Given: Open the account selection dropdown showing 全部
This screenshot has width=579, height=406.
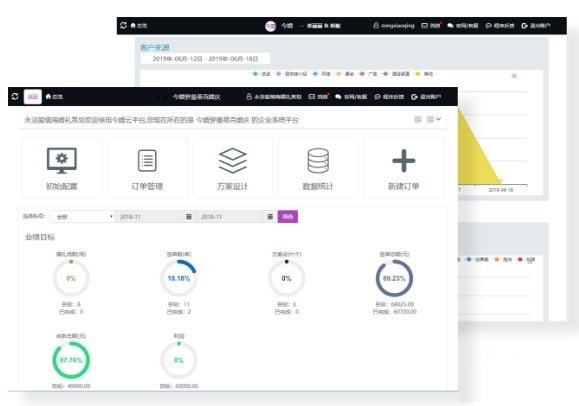Looking at the screenshot, I should (x=82, y=217).
